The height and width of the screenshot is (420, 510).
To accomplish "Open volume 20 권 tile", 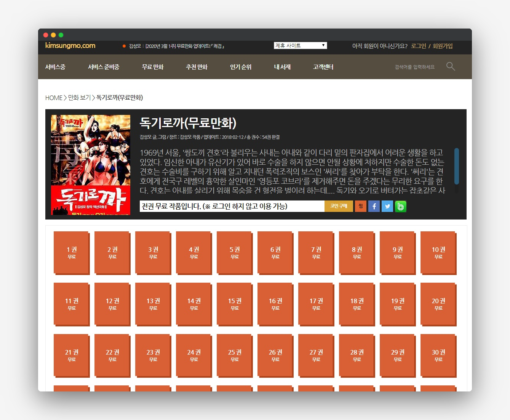I will (x=438, y=304).
